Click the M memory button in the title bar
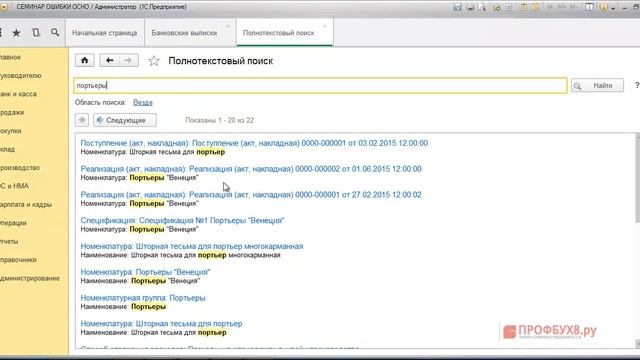Image resolution: width=640 pixels, height=360 pixels. pyautogui.click(x=550, y=7)
